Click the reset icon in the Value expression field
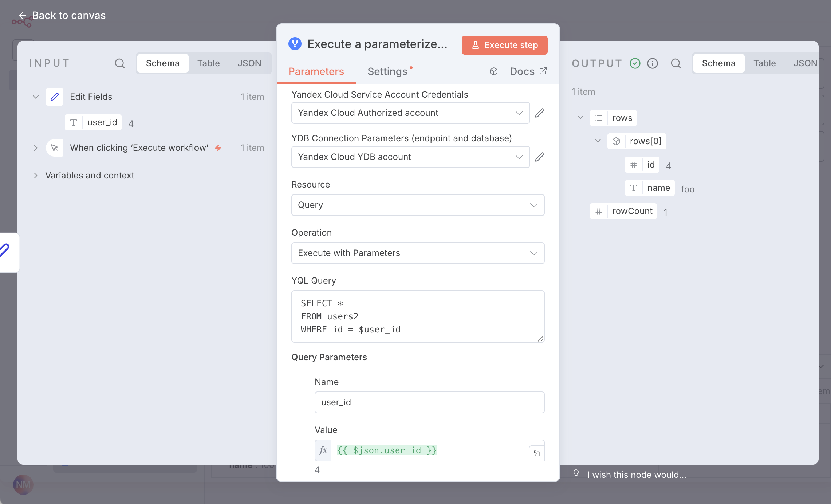 pyautogui.click(x=536, y=453)
